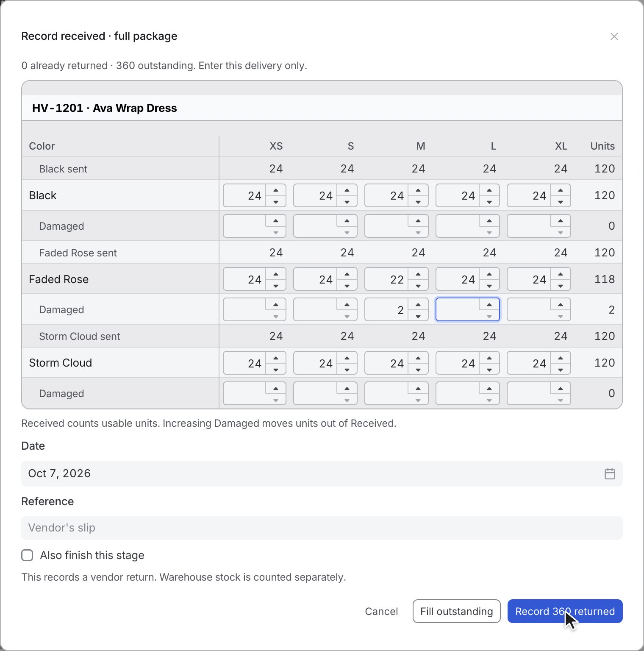644x651 pixels.
Task: Click the Cancel button
Action: point(381,611)
